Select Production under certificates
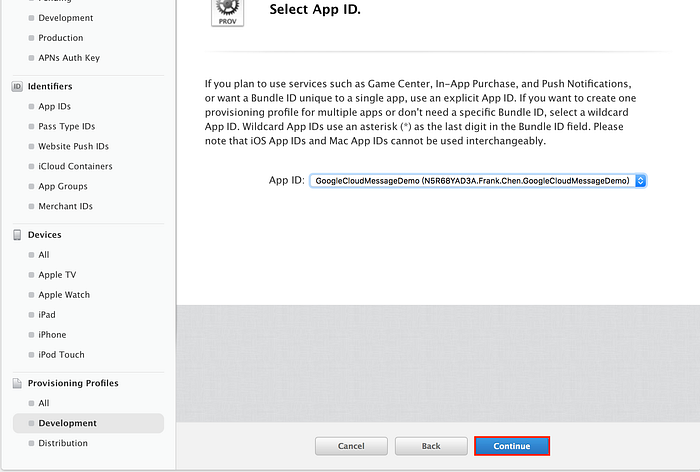 61,38
